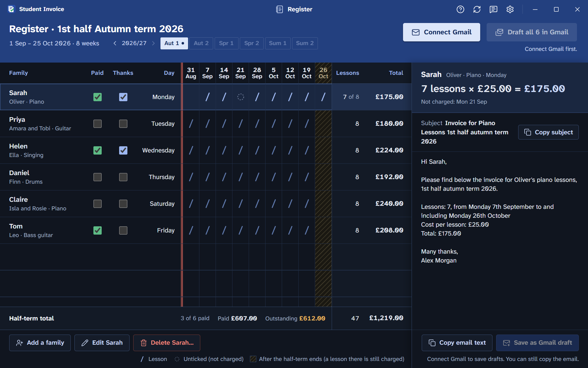588x368 pixels.
Task: Toggle Priya's 31 Aug lesson mark
Action: [x=191, y=124]
